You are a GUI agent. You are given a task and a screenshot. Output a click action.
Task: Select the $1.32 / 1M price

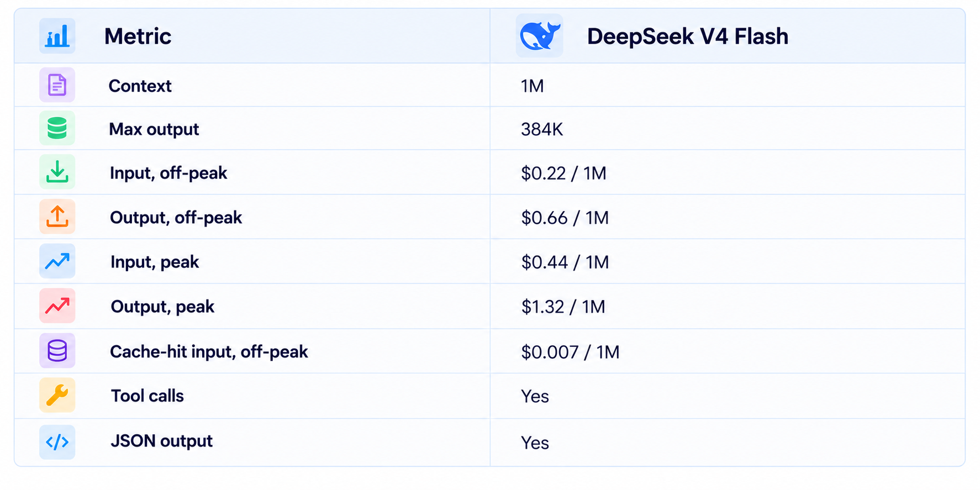563,307
